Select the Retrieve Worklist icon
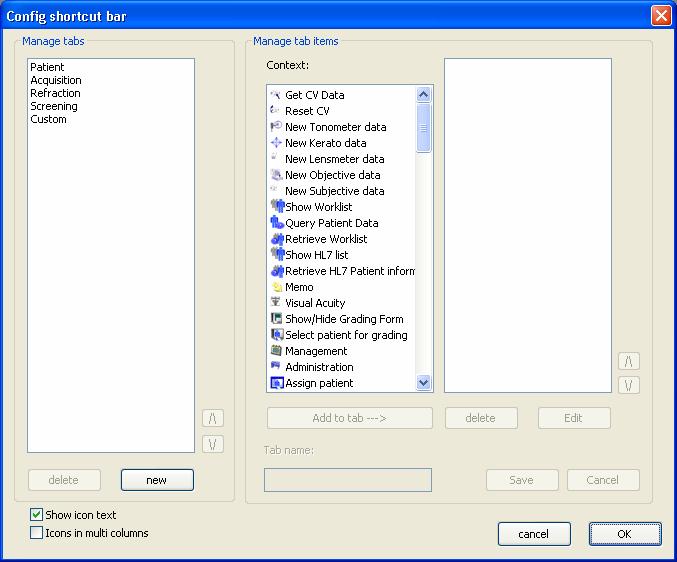 tap(277, 238)
